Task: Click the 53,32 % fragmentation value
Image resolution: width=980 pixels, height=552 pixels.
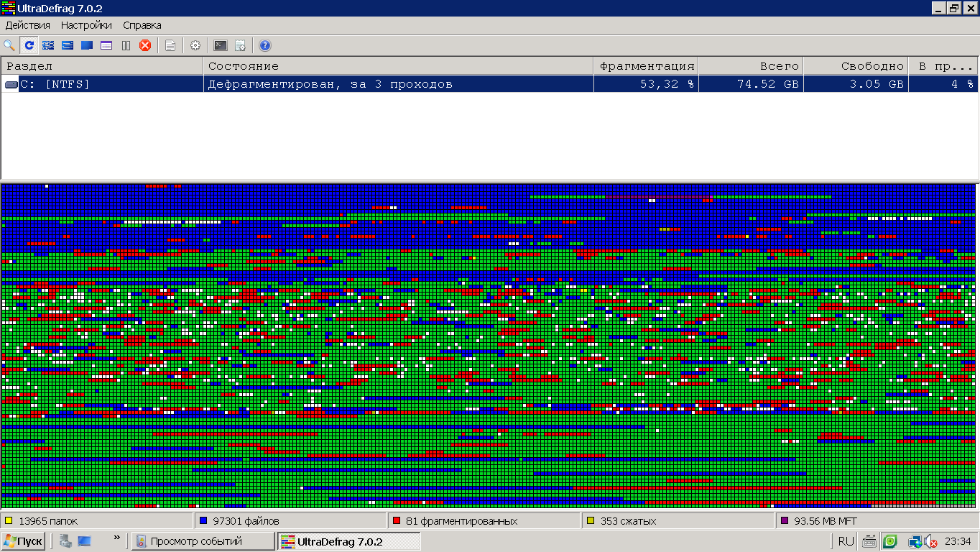Action: [667, 84]
